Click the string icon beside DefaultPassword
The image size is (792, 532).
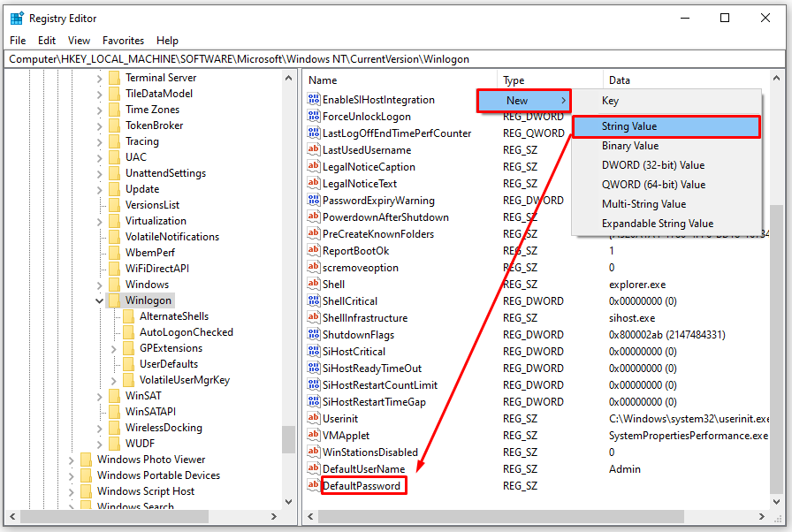pos(313,485)
